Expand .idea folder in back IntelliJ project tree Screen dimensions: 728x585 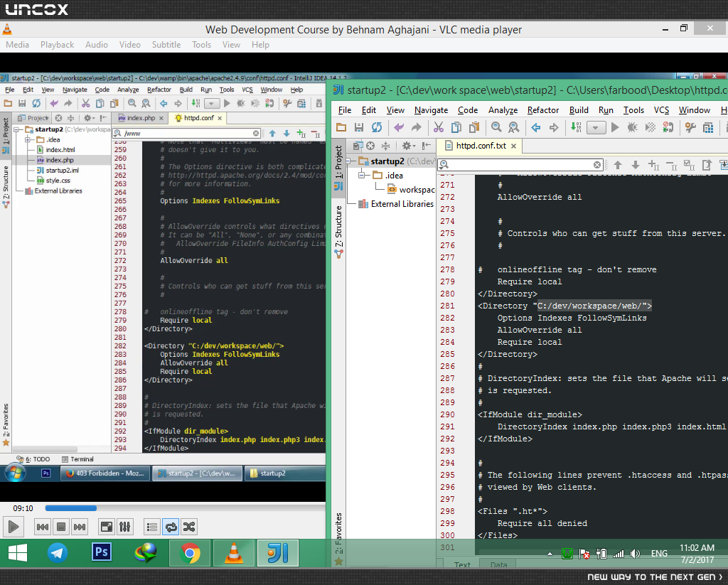click(28, 140)
